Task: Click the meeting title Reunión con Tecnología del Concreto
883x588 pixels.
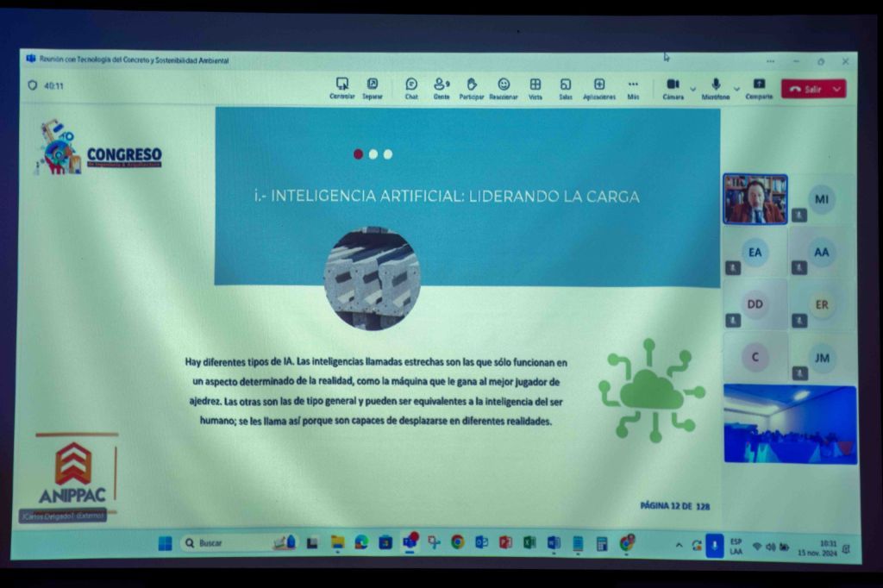Action: (x=134, y=59)
